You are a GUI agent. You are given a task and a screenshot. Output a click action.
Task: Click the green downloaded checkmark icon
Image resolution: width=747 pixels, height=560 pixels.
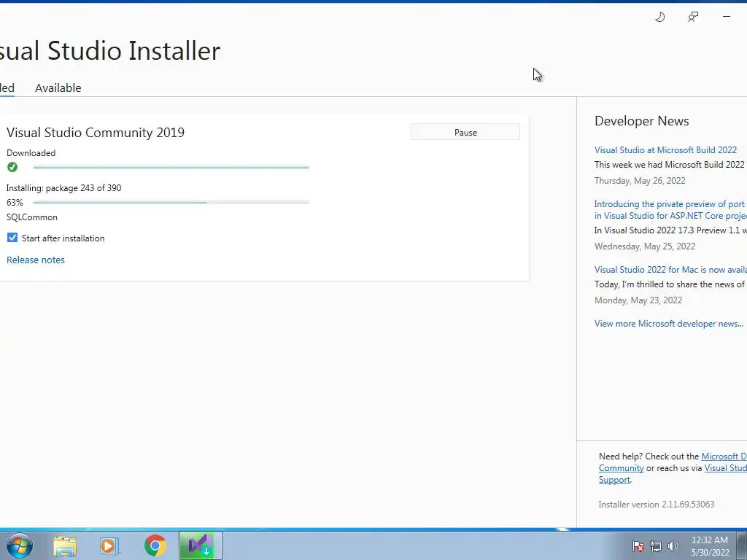click(x=12, y=167)
